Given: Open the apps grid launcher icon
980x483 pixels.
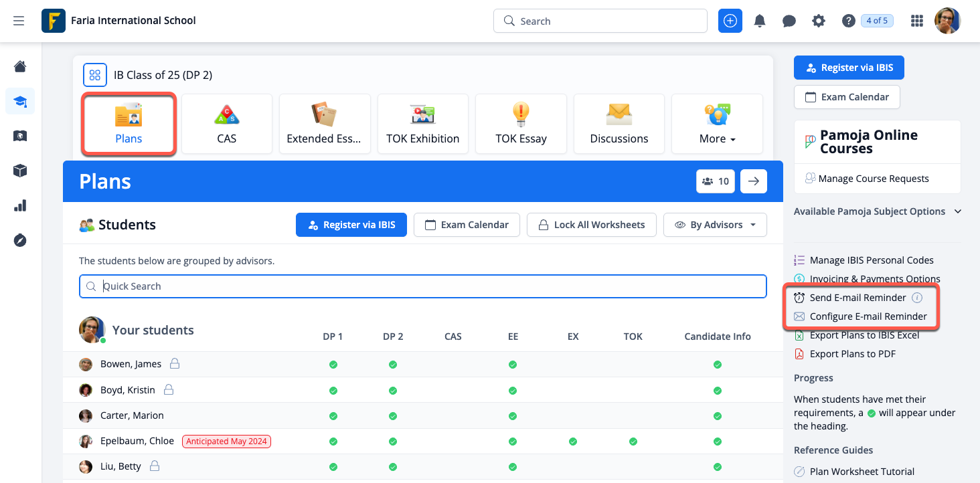Looking at the screenshot, I should click(x=917, y=21).
